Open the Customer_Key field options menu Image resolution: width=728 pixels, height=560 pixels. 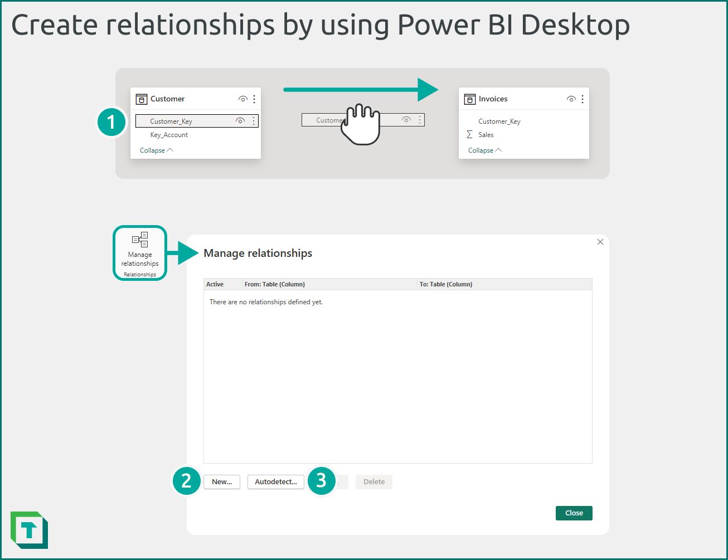click(x=254, y=120)
